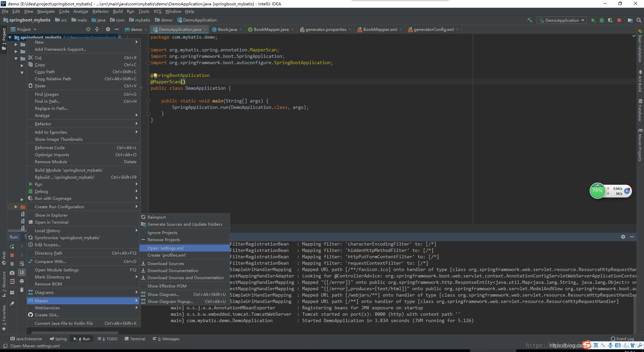Toggle the 7: Structure tool window
644x352 pixels.
(x=4, y=284)
